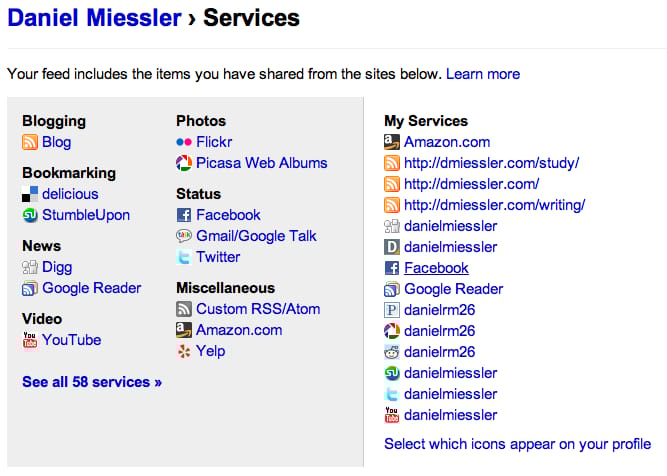Expand See all 58 services list
This screenshot has height=476, width=667.
pyautogui.click(x=92, y=382)
